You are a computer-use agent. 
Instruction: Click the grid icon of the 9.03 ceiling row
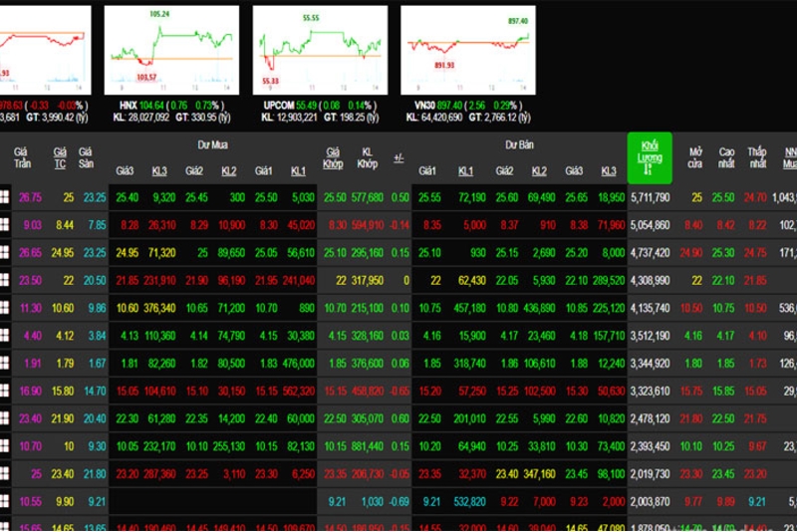point(4,224)
